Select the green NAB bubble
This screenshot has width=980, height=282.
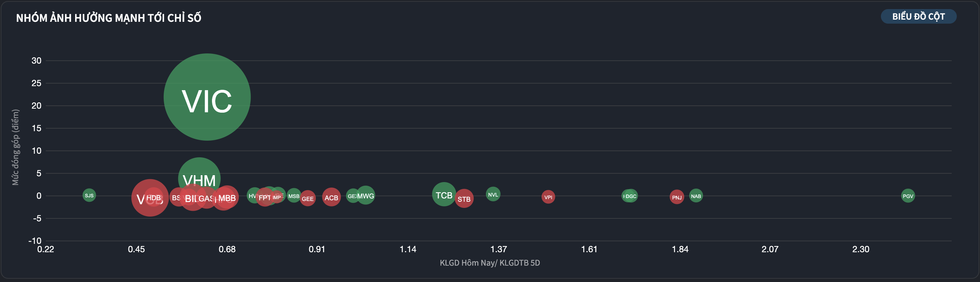[696, 196]
